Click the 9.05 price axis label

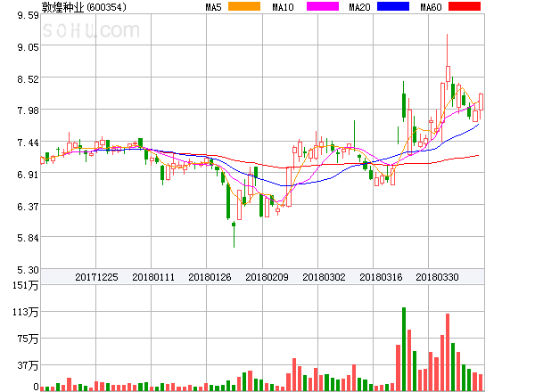click(x=28, y=47)
